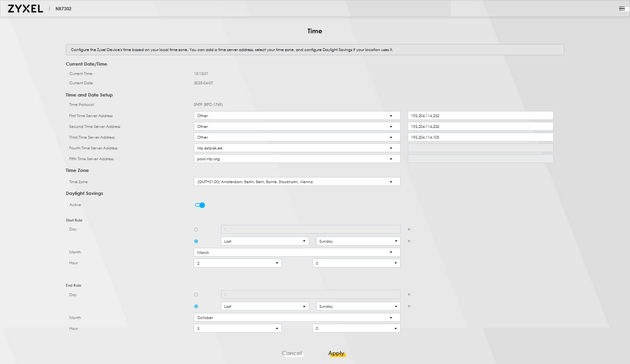Open Start Rule Month dropdown showing March
The width and height of the screenshot is (630, 364).
(x=296, y=253)
